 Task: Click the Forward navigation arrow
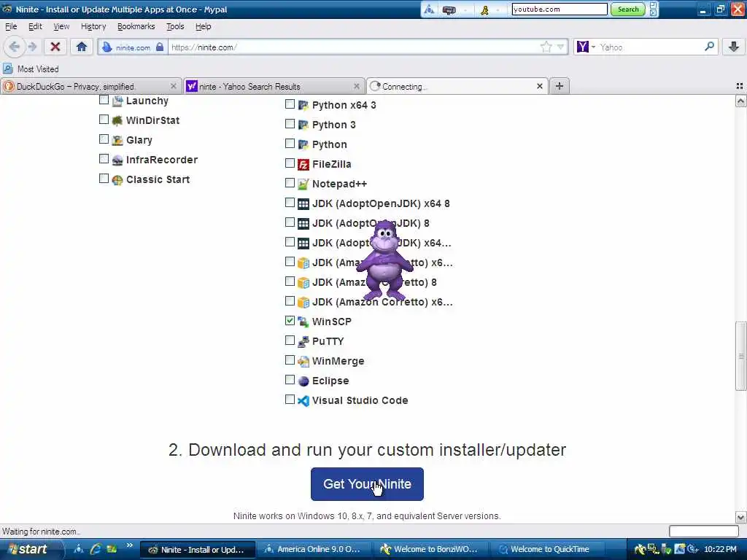point(32,47)
